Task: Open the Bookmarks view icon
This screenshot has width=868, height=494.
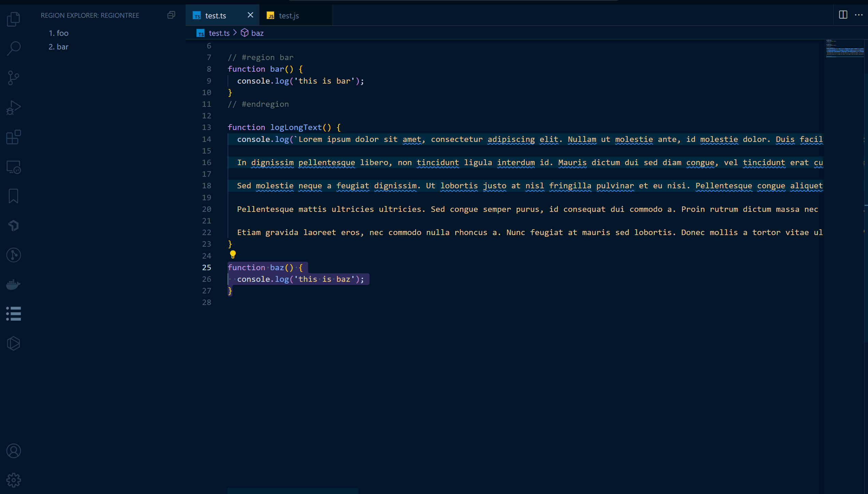Action: click(14, 196)
